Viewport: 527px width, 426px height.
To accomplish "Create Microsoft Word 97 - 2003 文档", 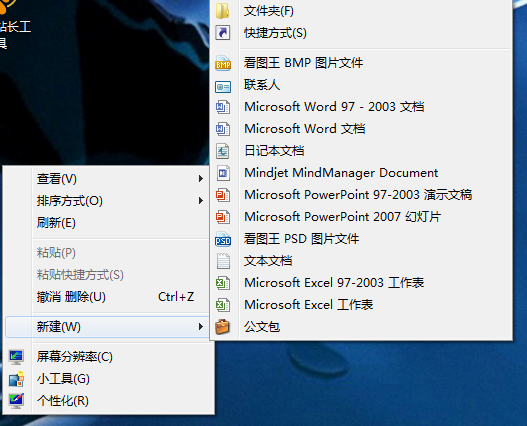I will [x=361, y=107].
